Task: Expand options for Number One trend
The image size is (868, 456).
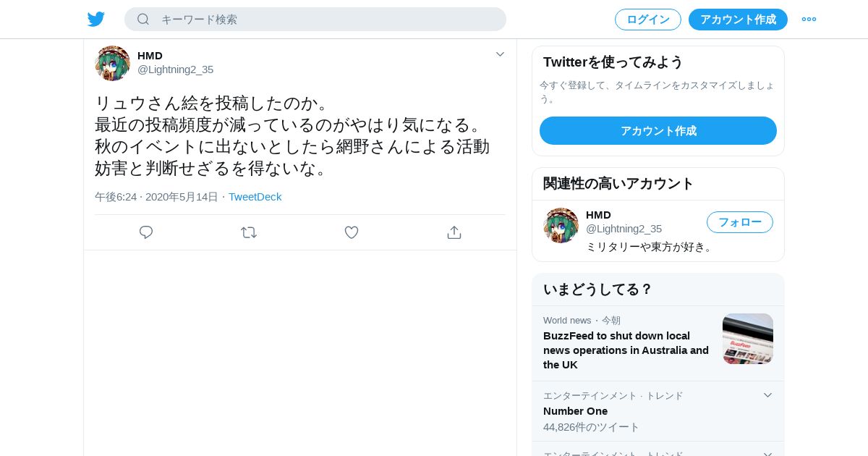Action: pyautogui.click(x=767, y=394)
